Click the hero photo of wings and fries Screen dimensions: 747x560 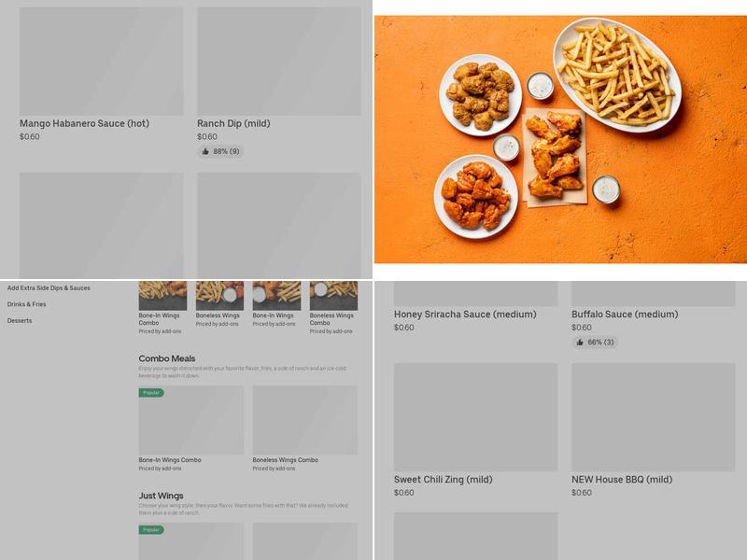coord(560,135)
